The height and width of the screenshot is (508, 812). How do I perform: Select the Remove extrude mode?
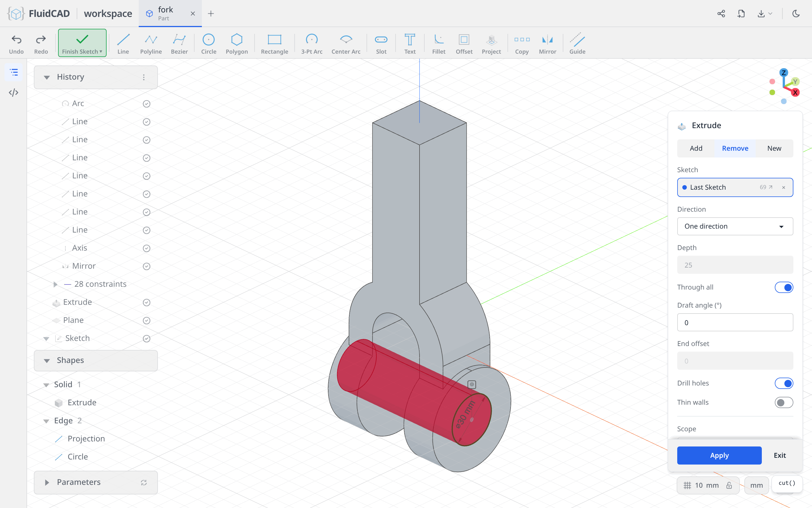pyautogui.click(x=735, y=148)
